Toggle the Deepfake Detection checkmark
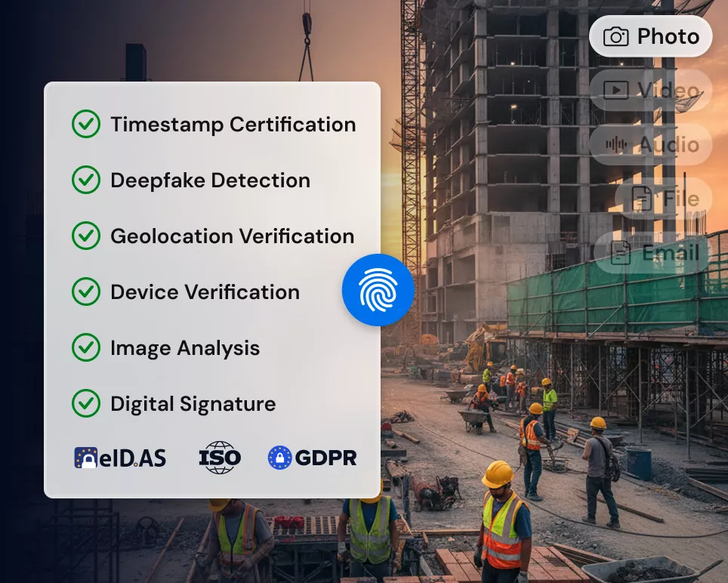728x583 pixels. (86, 180)
